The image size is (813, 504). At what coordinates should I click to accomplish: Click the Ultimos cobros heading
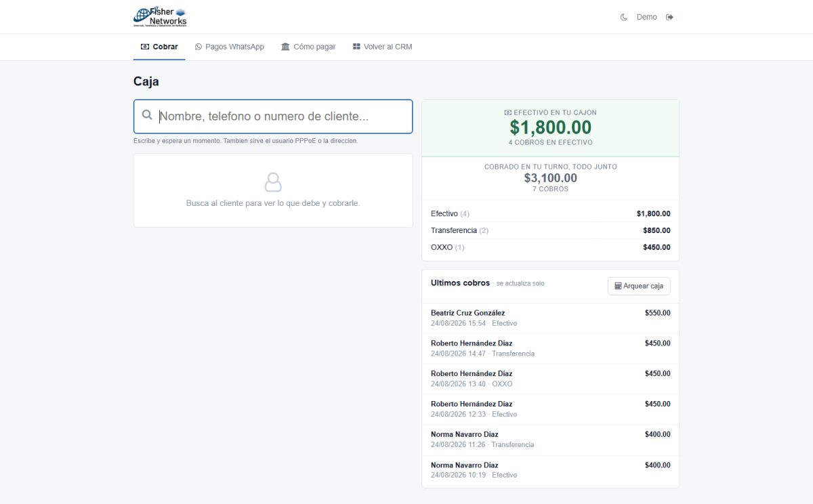pyautogui.click(x=460, y=283)
